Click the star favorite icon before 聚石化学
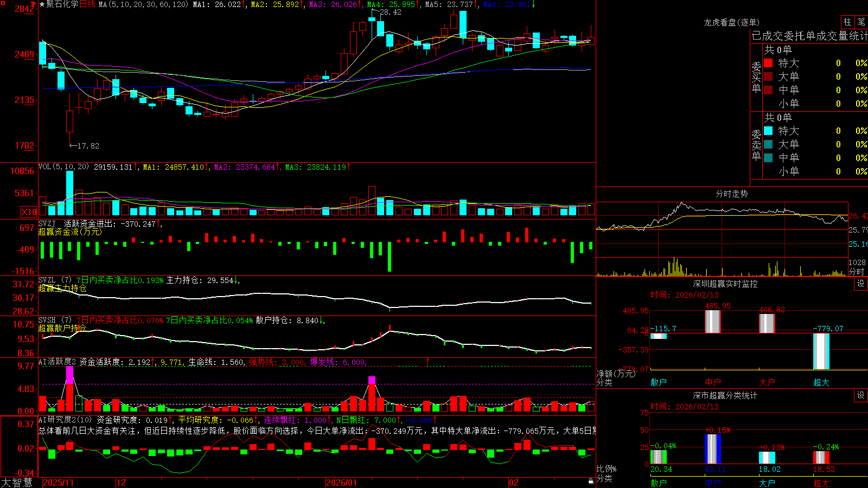 42,4
